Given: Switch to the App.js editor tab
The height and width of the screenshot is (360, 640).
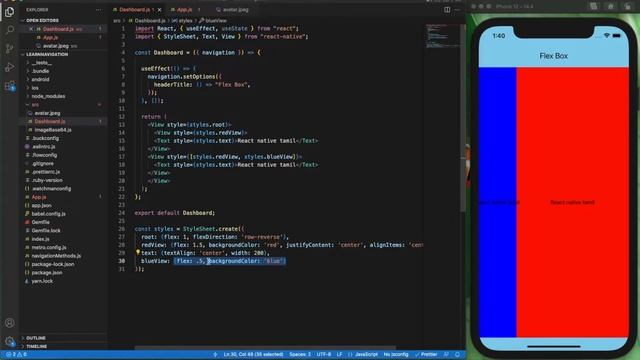Looking at the screenshot, I should coord(184,9).
